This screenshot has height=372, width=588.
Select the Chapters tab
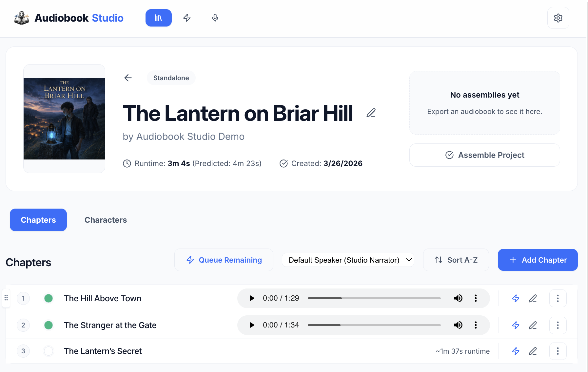coord(38,220)
